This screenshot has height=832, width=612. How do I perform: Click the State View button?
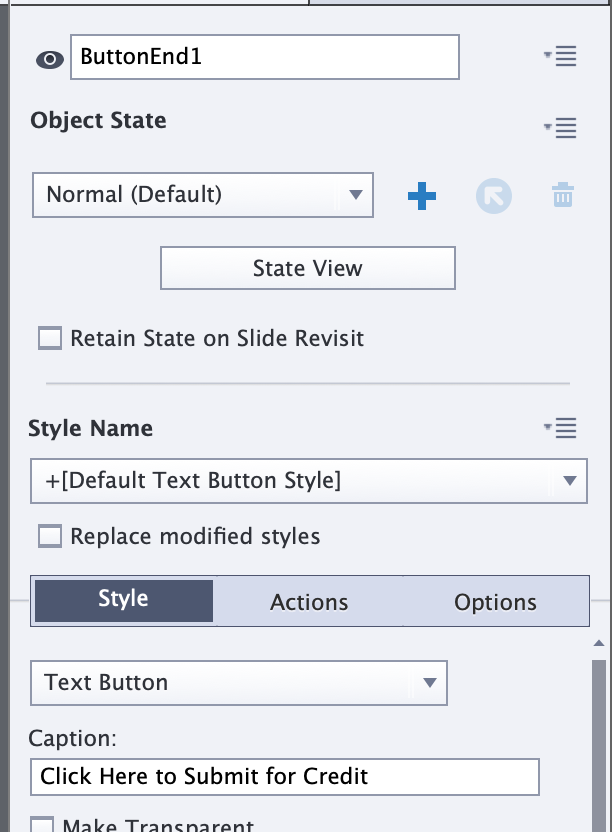[x=308, y=268]
